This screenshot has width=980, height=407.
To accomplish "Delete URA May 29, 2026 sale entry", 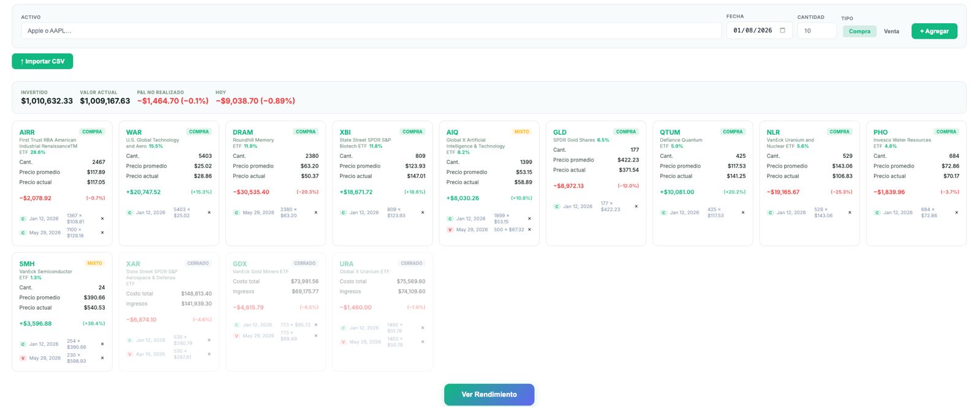I will click(423, 342).
